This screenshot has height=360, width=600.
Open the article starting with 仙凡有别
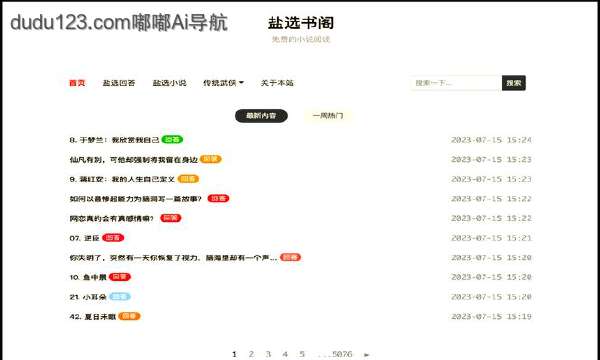(x=133, y=160)
